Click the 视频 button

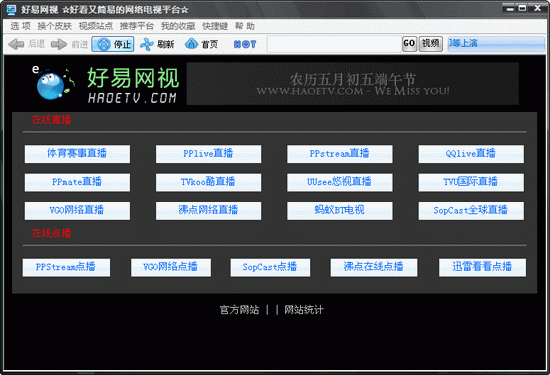pyautogui.click(x=430, y=43)
